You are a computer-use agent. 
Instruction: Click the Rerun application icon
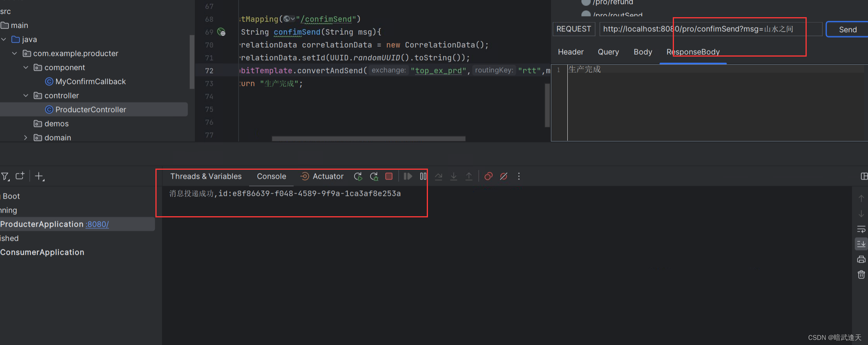358,176
